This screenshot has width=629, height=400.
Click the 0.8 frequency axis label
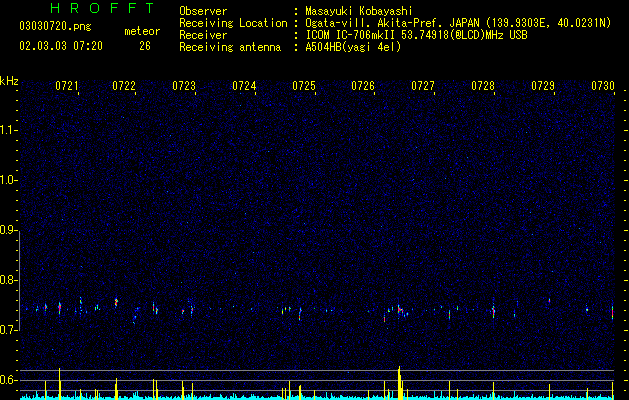8,280
